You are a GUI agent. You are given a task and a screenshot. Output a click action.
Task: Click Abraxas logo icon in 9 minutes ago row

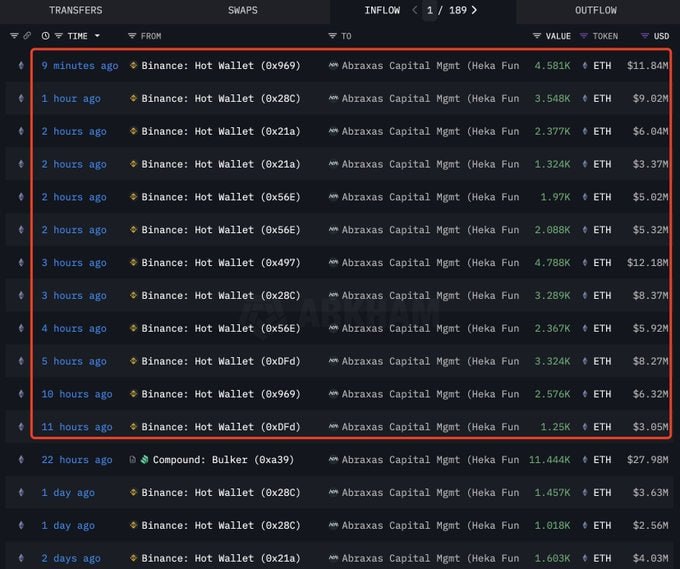333,65
